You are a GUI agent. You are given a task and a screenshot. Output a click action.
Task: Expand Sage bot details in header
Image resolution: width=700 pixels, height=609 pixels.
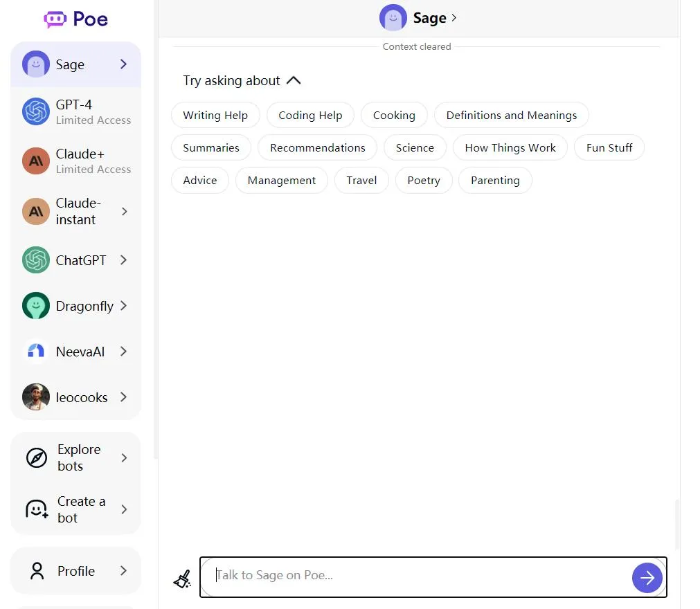click(454, 18)
